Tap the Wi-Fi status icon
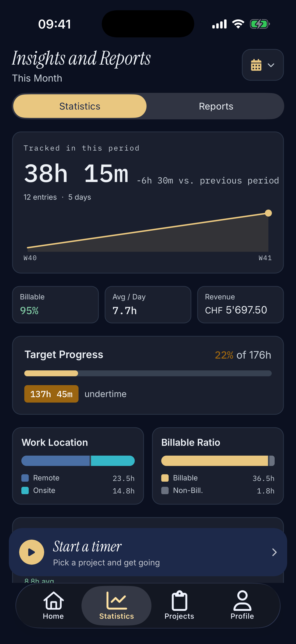This screenshot has height=644, width=296. [238, 24]
